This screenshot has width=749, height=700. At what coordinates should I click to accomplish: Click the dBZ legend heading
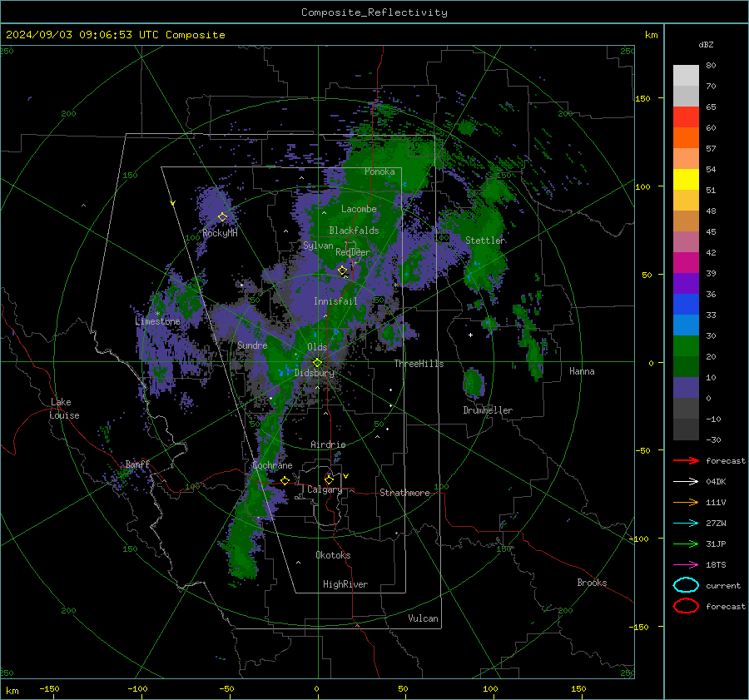click(x=706, y=44)
